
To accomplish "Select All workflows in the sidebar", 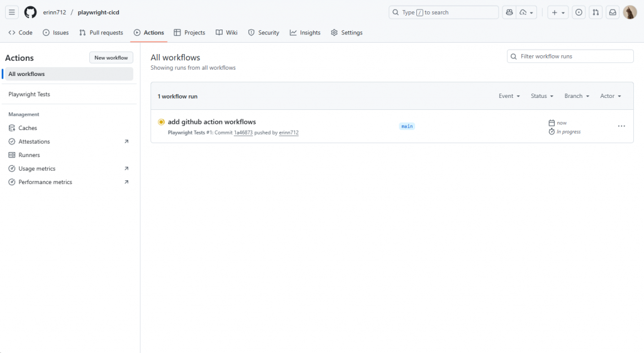I will coord(68,73).
